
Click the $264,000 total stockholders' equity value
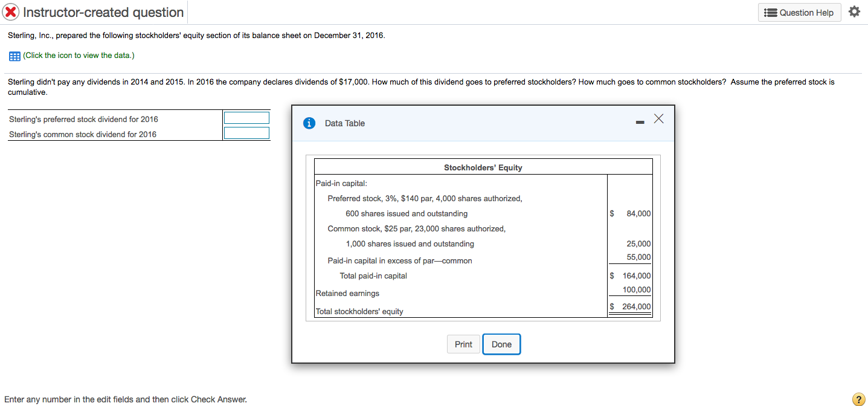tap(637, 311)
